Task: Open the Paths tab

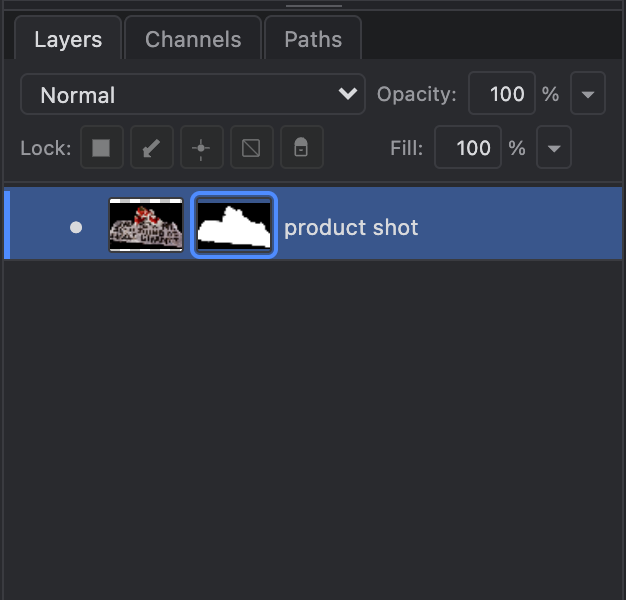Action: coord(313,38)
